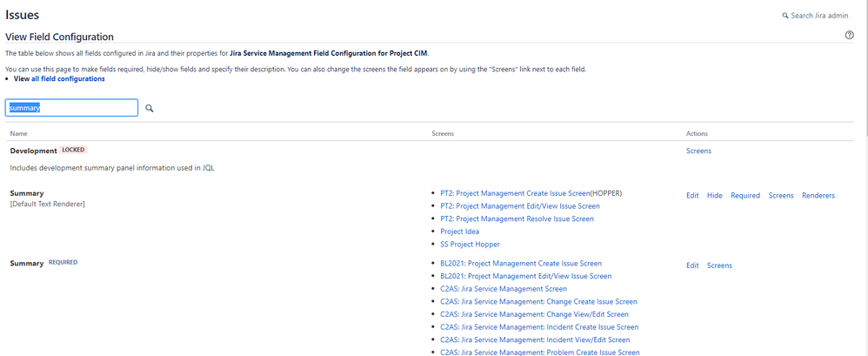Click the REQUIRED badge next to Summary
Viewport: 868px width, 356px height.
63,263
